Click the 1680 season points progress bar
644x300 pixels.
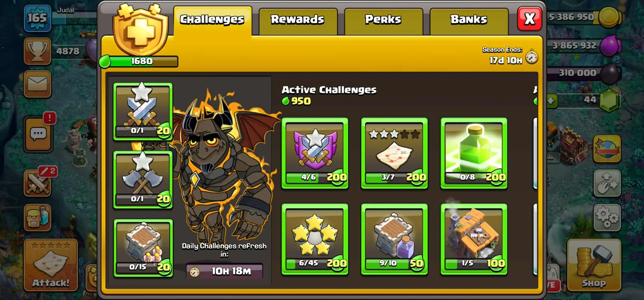pos(139,61)
